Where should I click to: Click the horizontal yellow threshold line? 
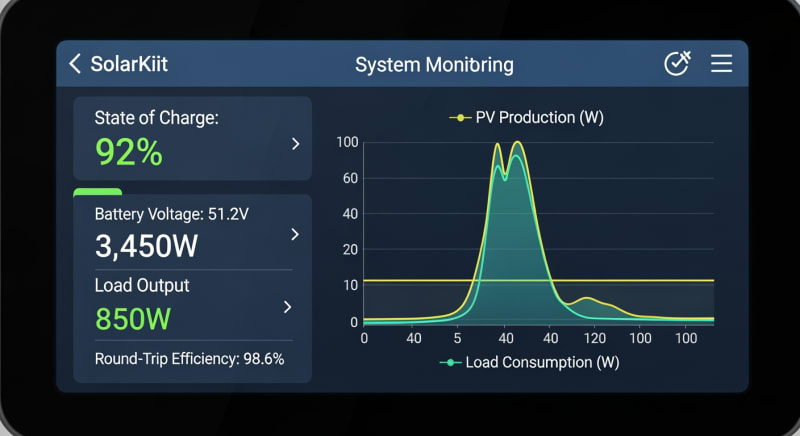click(538, 280)
